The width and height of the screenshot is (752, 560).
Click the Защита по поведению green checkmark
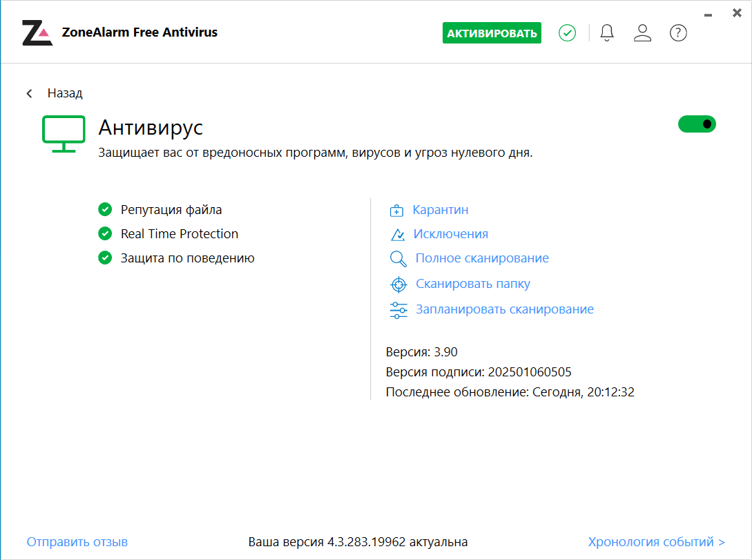click(x=105, y=258)
